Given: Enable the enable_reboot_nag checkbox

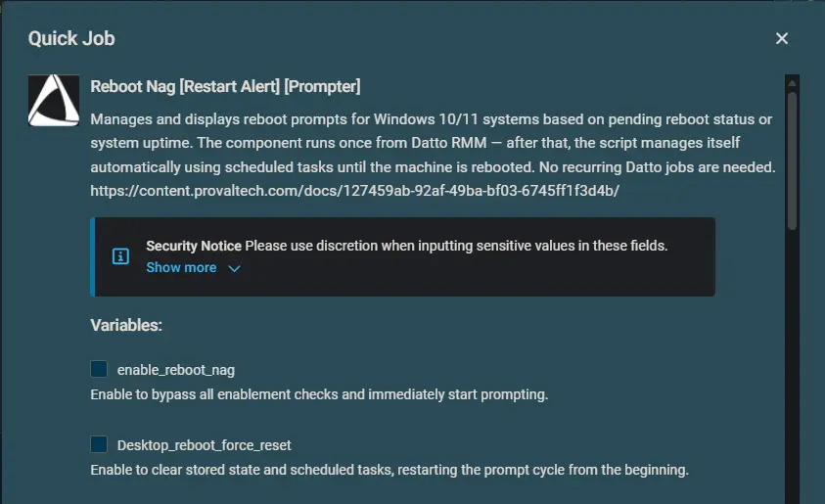Looking at the screenshot, I should (99, 369).
